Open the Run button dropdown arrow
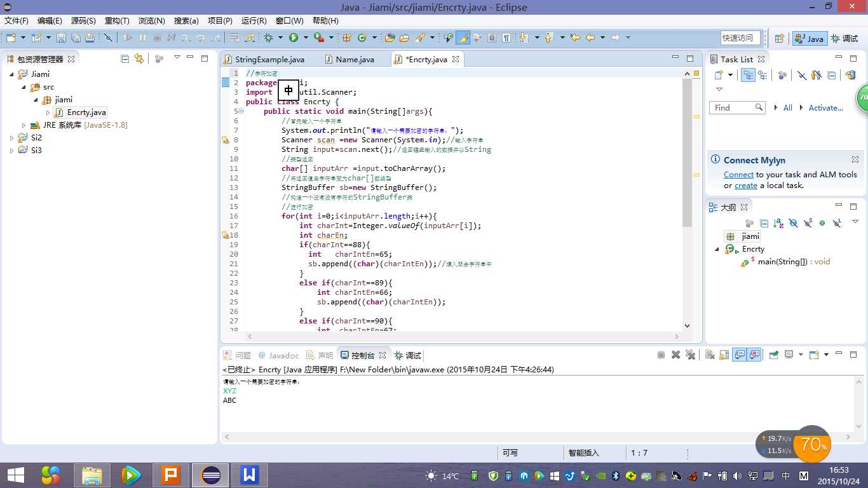The height and width of the screenshot is (488, 868). click(x=306, y=38)
